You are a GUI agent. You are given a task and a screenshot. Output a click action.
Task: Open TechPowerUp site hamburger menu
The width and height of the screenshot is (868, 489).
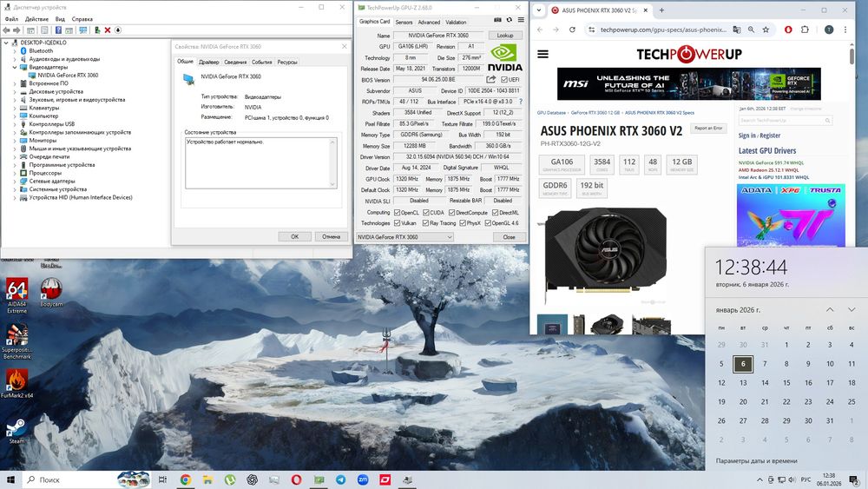tap(543, 54)
